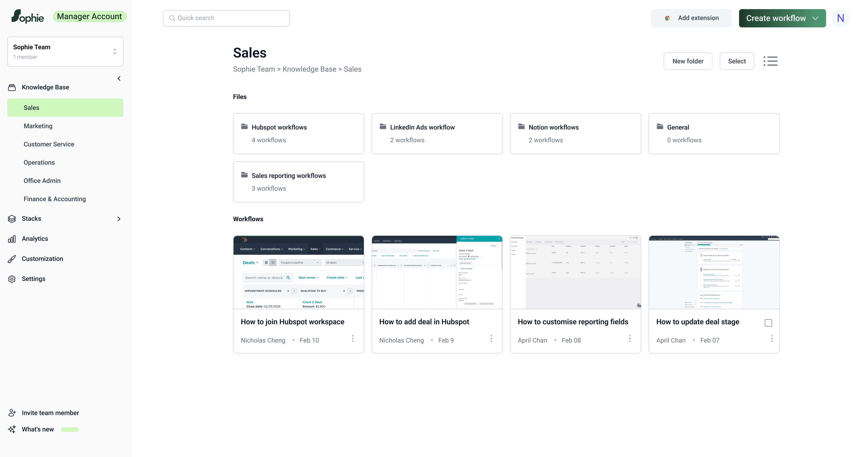Click the Select button
868x457 pixels.
click(737, 61)
